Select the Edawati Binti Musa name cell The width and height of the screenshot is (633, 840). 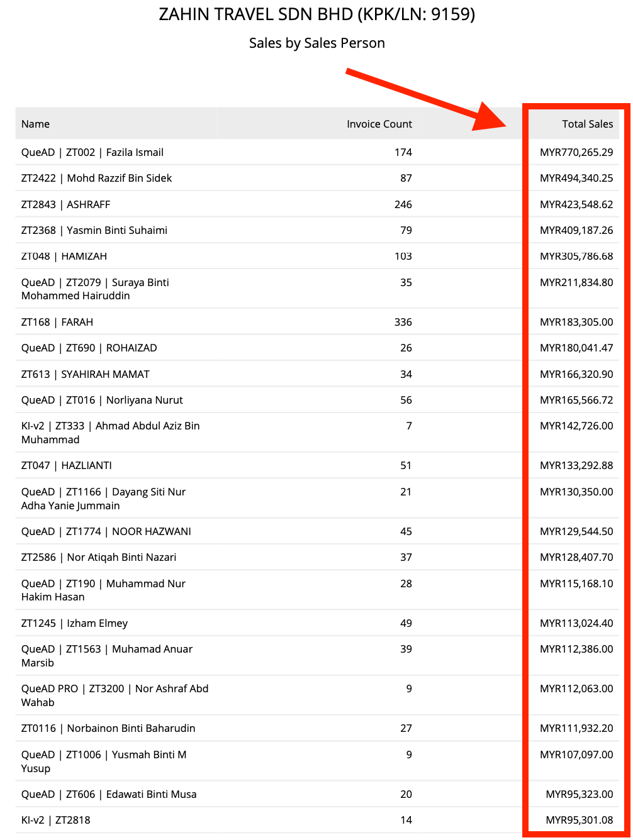109,794
